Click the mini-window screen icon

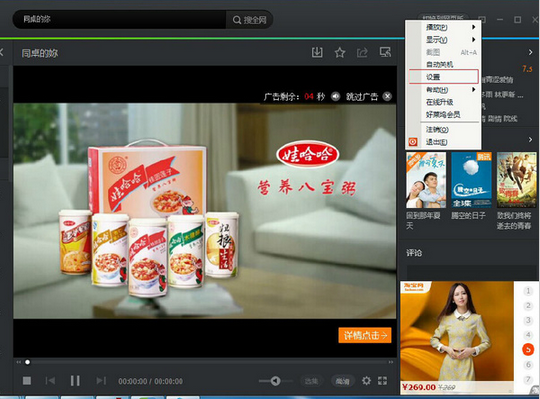pos(385,52)
